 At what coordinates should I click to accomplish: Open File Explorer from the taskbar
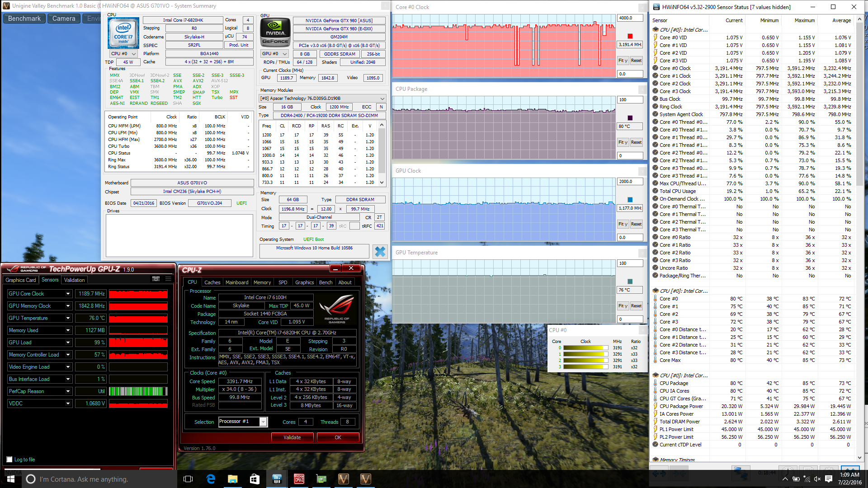233,479
